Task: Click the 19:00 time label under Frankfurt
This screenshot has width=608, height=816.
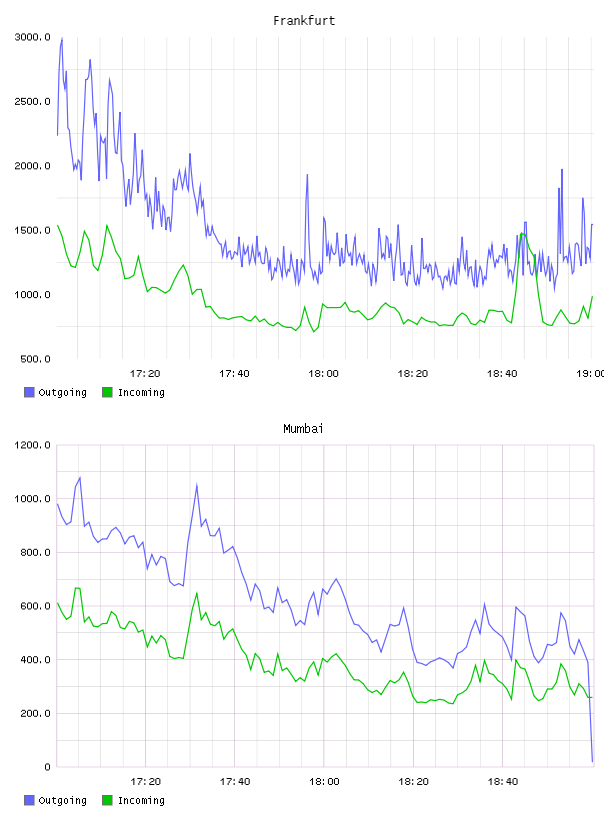Action: coord(590,374)
